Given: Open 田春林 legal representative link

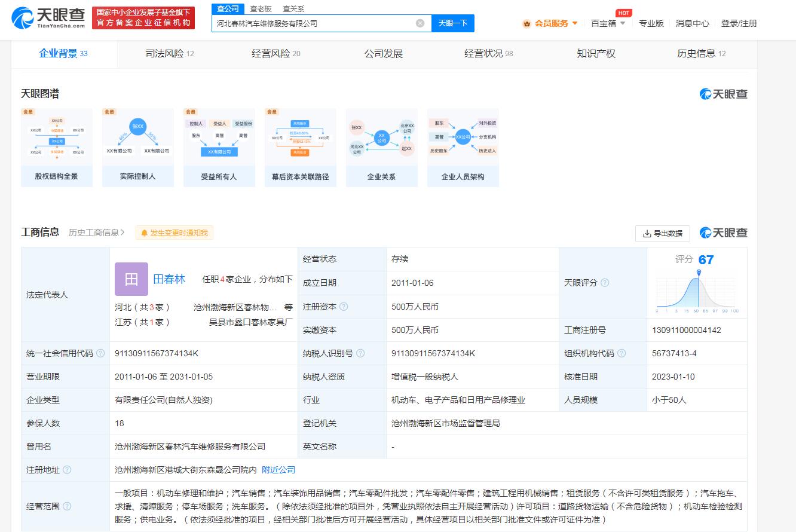Looking at the screenshot, I should 170,279.
